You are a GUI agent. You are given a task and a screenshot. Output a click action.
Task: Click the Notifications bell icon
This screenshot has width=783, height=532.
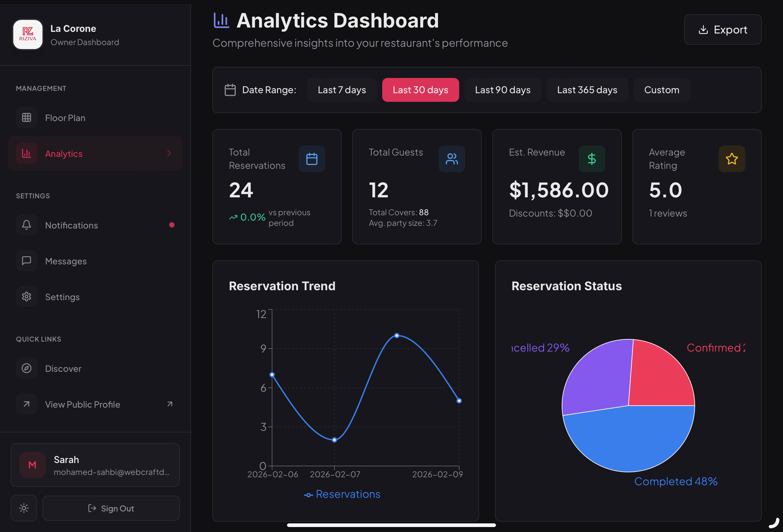click(x=26, y=225)
